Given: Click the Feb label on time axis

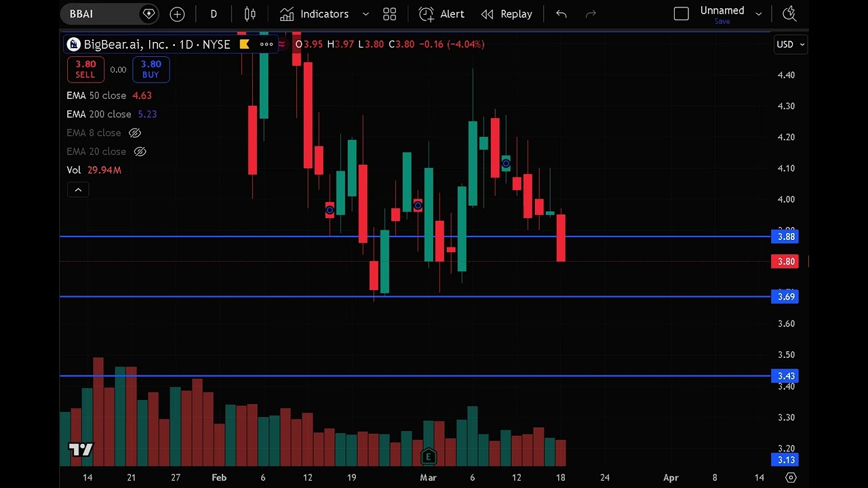Looking at the screenshot, I should (x=218, y=477).
